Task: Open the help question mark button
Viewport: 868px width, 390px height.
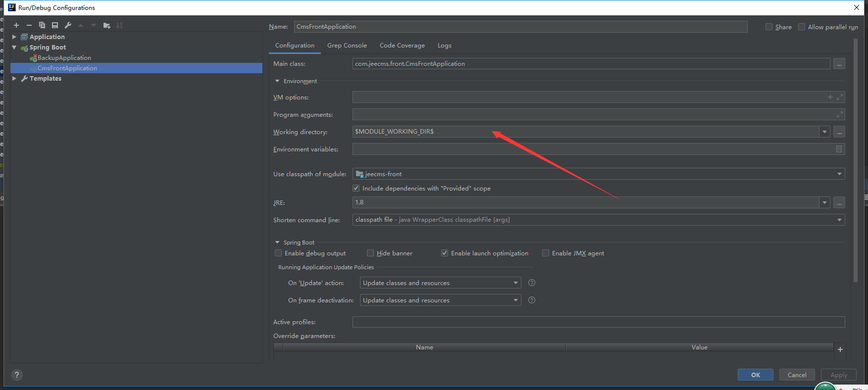Action: 17,375
